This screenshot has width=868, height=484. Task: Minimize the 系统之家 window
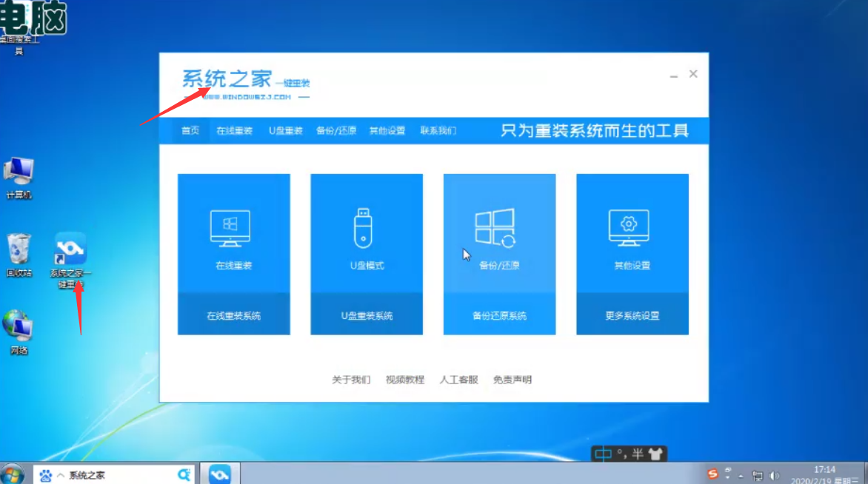674,75
